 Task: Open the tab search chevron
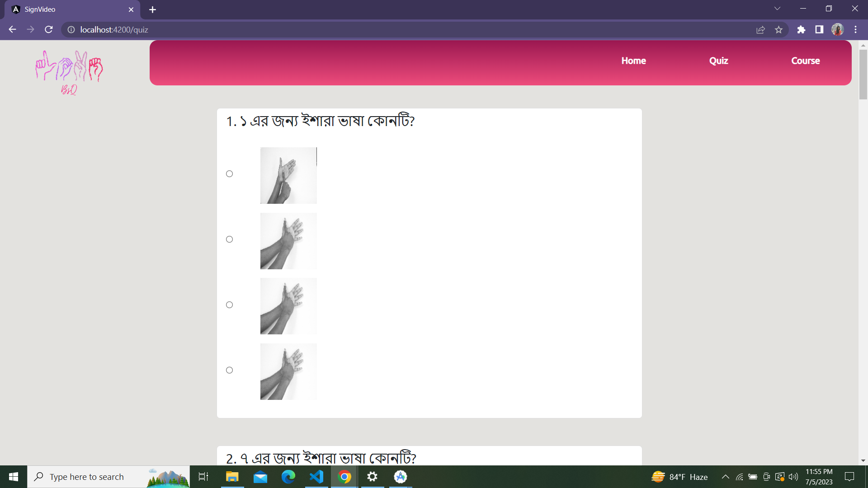pyautogui.click(x=777, y=8)
